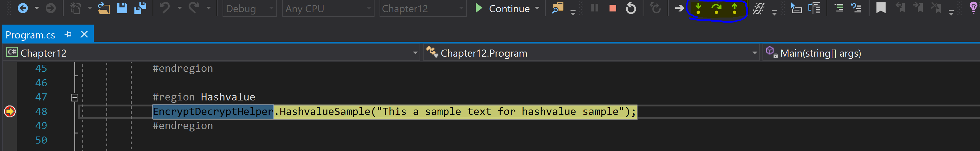This screenshot has height=151, width=980.
Task: Collapse the Hashvalue region at line 47
Action: 75,97
